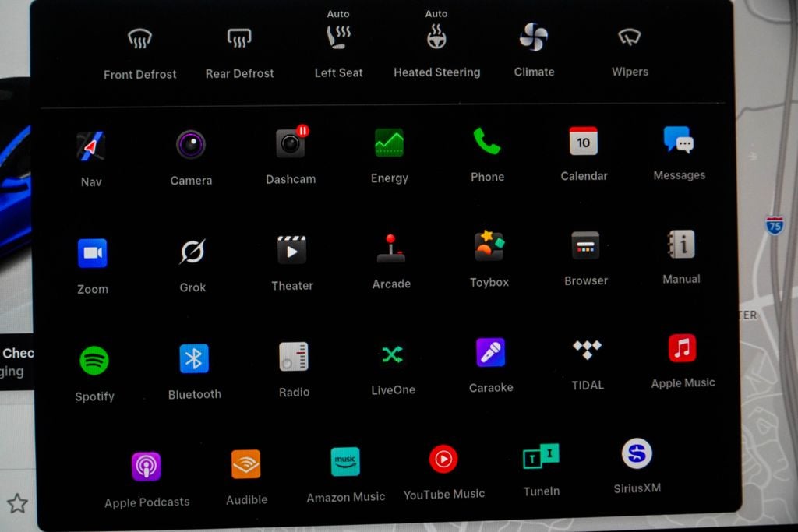Open TIDAL music app
This screenshot has width=798, height=532.
pos(588,351)
